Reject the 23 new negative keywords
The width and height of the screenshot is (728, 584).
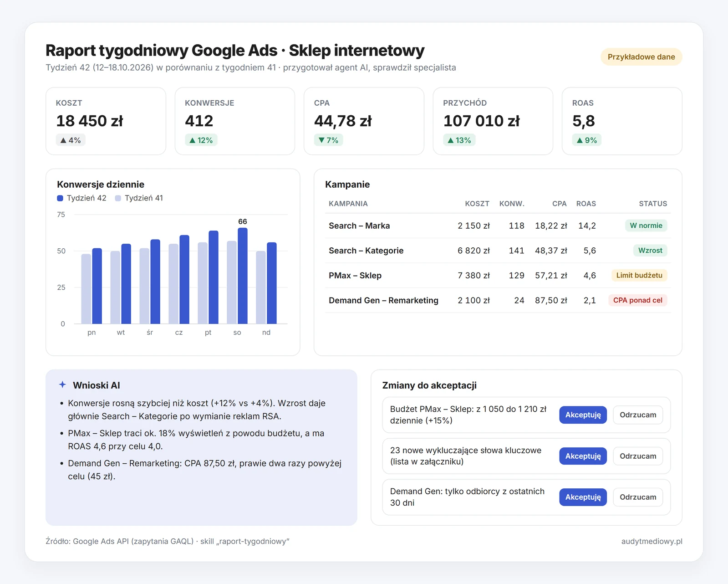(x=638, y=456)
